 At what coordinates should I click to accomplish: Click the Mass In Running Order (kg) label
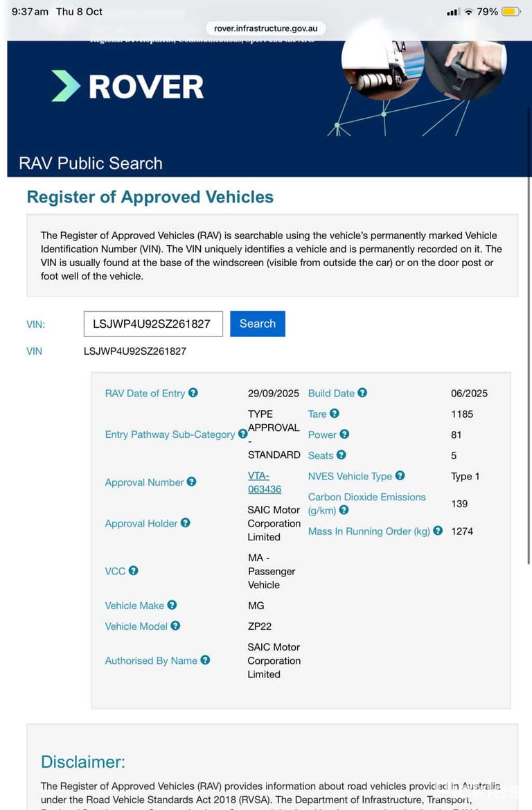(369, 531)
